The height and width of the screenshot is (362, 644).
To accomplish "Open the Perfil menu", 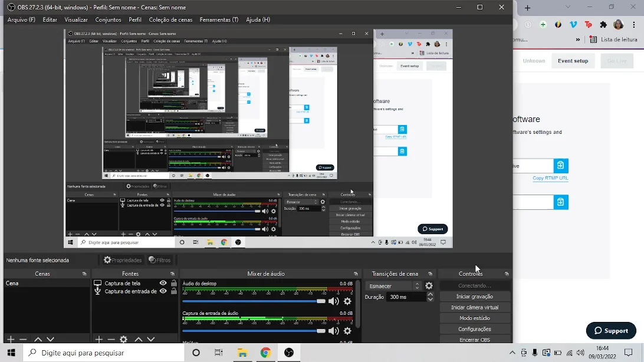I will [x=134, y=19].
